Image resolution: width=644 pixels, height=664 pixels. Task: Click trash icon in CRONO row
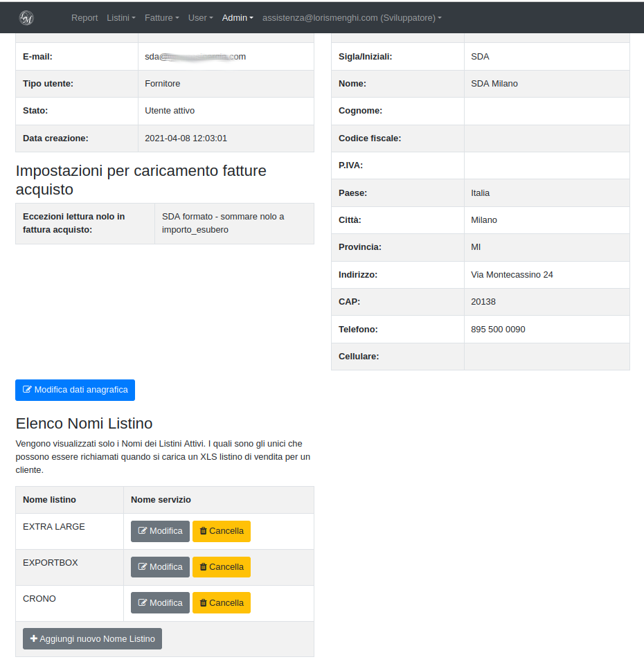click(x=203, y=603)
